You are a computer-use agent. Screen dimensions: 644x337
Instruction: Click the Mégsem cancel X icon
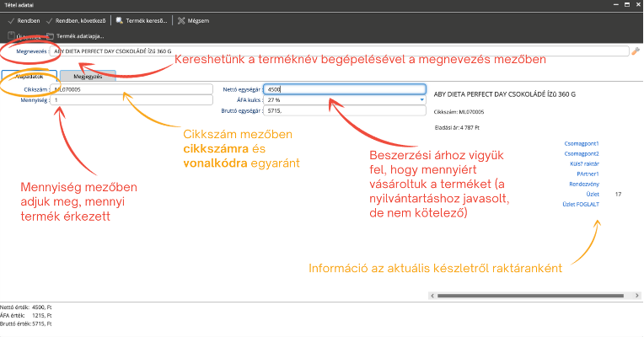tap(180, 20)
